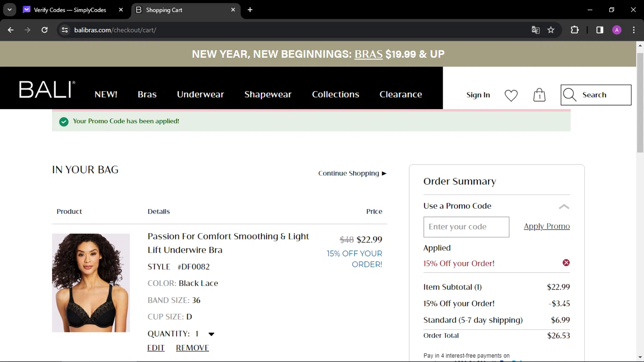Open the quantity dropdown

[211, 334]
